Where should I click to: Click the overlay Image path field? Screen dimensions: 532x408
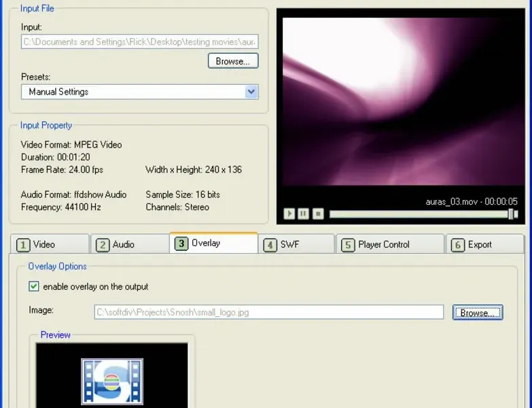pos(268,312)
